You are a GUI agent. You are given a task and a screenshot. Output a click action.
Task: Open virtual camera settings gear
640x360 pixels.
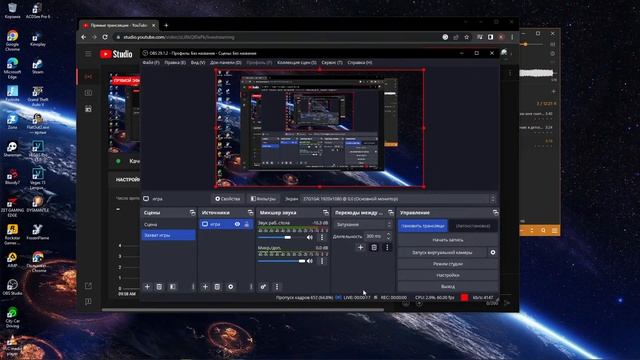click(493, 252)
